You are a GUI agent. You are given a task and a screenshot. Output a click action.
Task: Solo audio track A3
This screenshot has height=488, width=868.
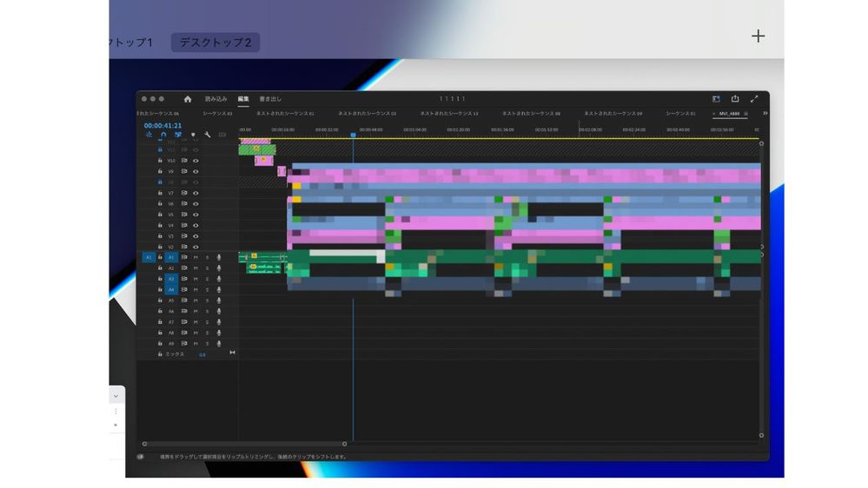[x=208, y=279]
